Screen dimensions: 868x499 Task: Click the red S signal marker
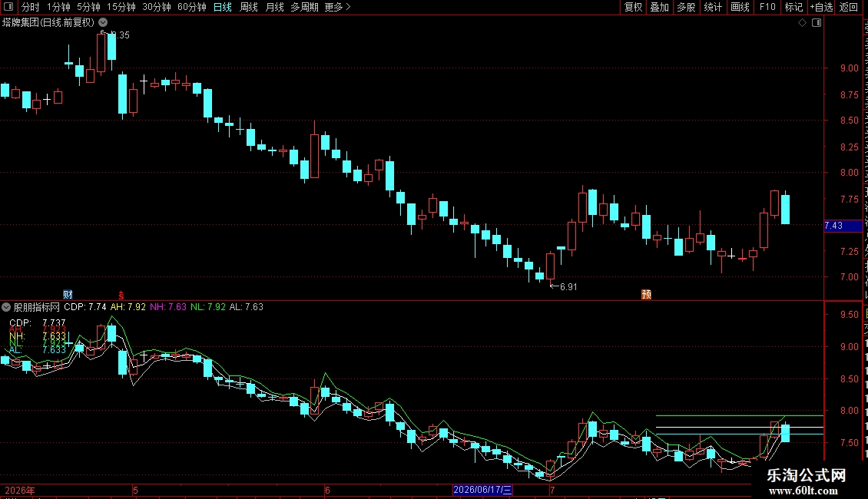tap(121, 296)
